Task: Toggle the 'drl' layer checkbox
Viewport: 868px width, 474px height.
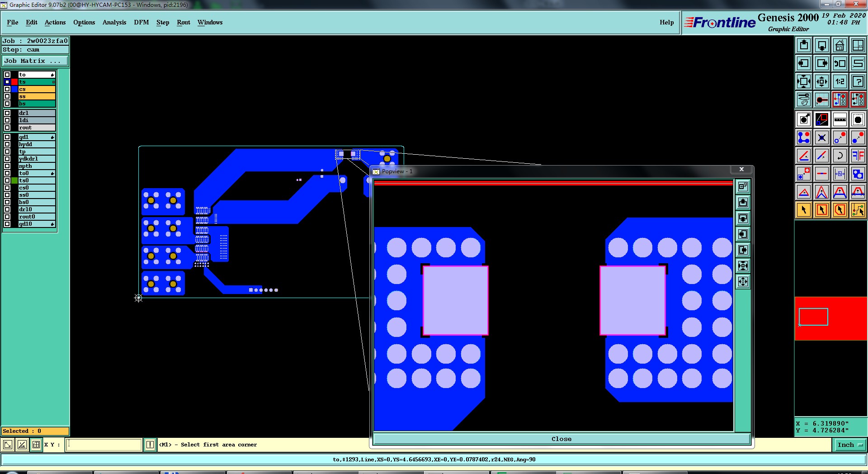Action: coord(7,113)
